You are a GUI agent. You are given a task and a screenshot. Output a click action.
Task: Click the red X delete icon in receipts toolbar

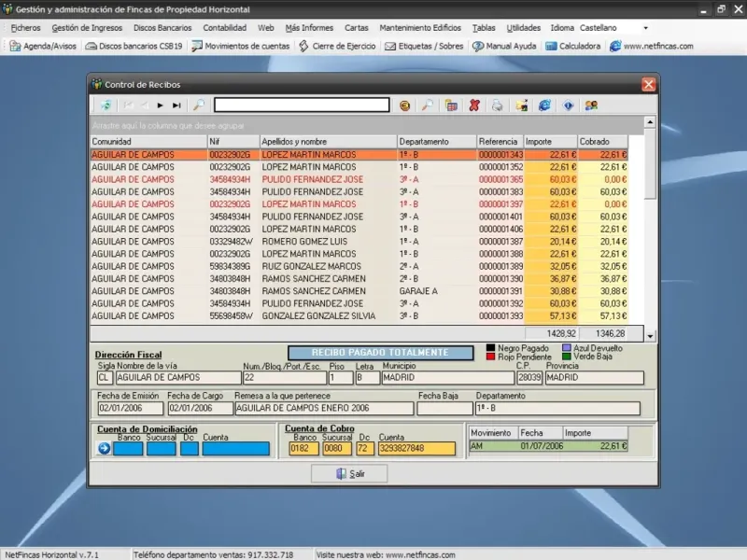point(474,105)
